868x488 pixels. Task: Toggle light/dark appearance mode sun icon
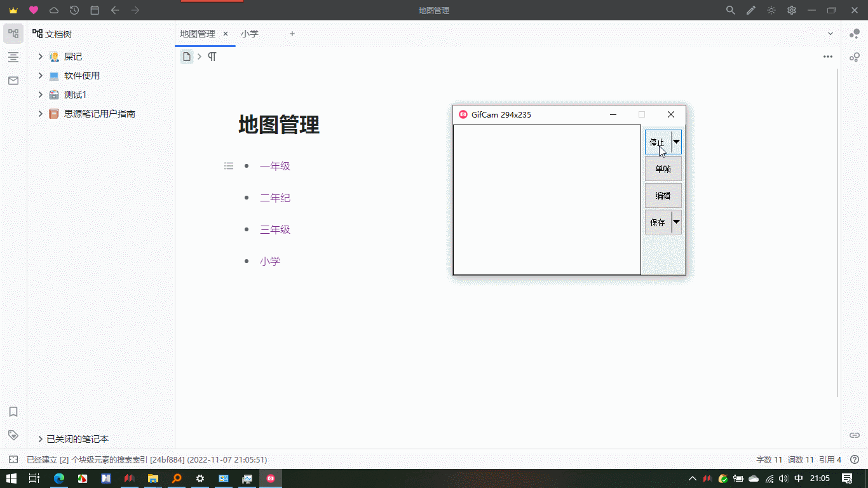click(771, 10)
